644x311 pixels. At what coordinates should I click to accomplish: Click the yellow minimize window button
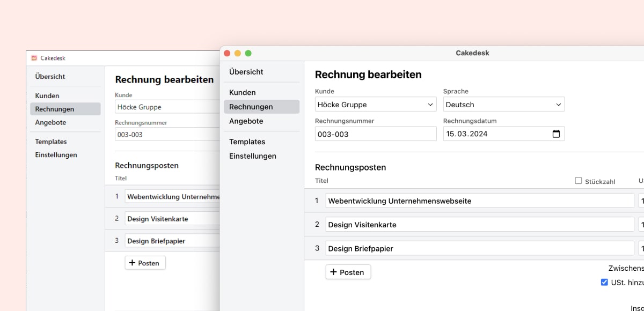(x=238, y=53)
